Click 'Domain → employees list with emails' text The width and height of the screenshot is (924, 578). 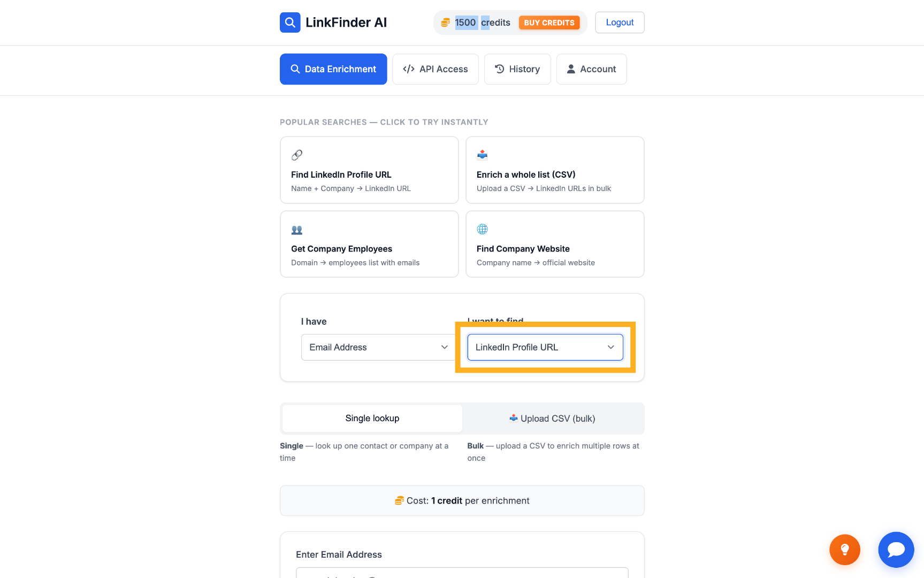tap(355, 263)
